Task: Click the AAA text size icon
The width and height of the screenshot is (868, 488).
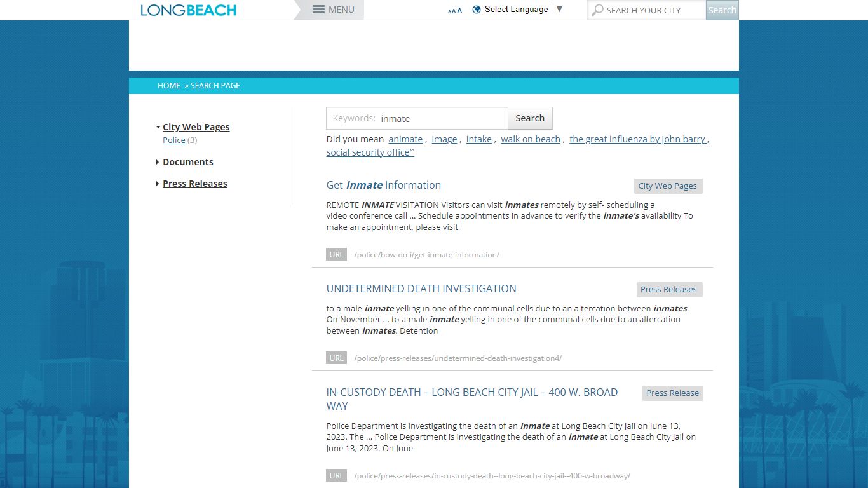Action: (455, 10)
